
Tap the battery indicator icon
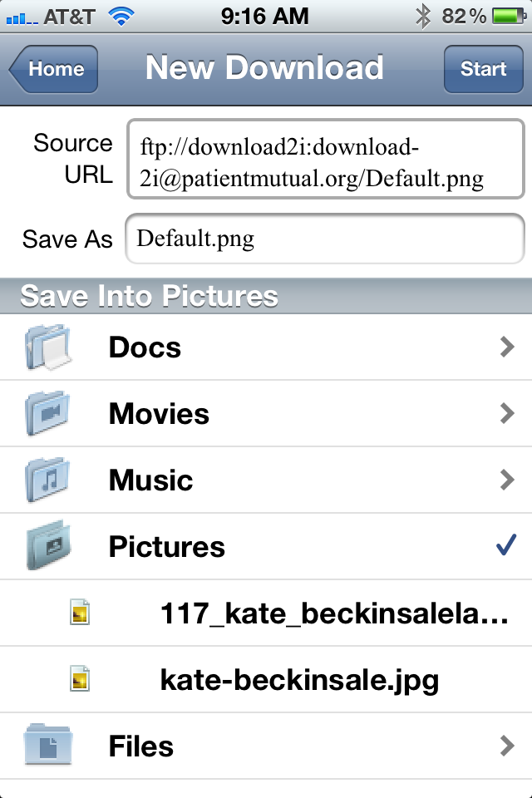coord(508,16)
